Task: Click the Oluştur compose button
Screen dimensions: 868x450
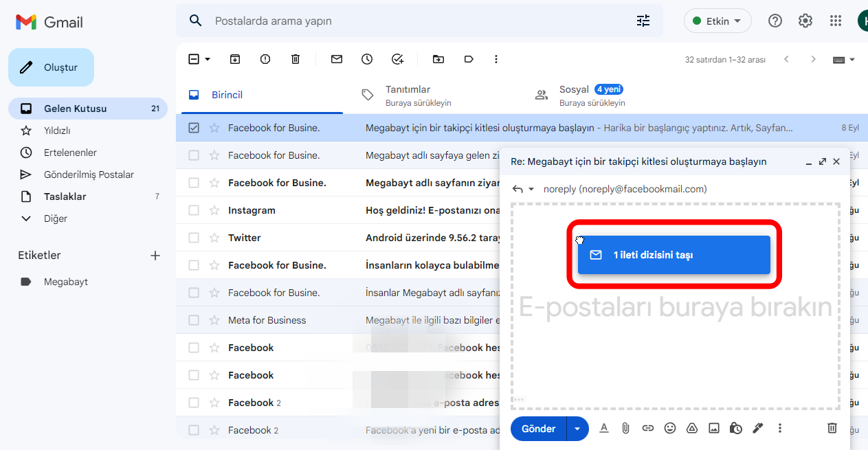Action: pyautogui.click(x=51, y=67)
